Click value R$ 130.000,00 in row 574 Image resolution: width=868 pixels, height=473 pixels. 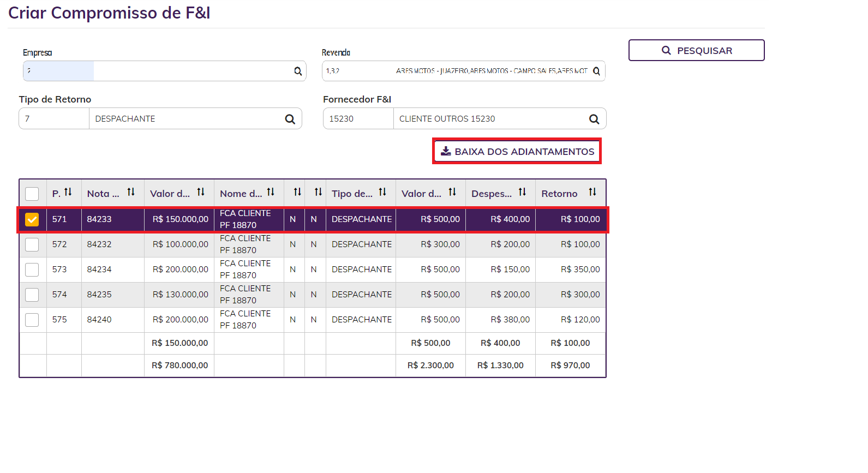(181, 295)
